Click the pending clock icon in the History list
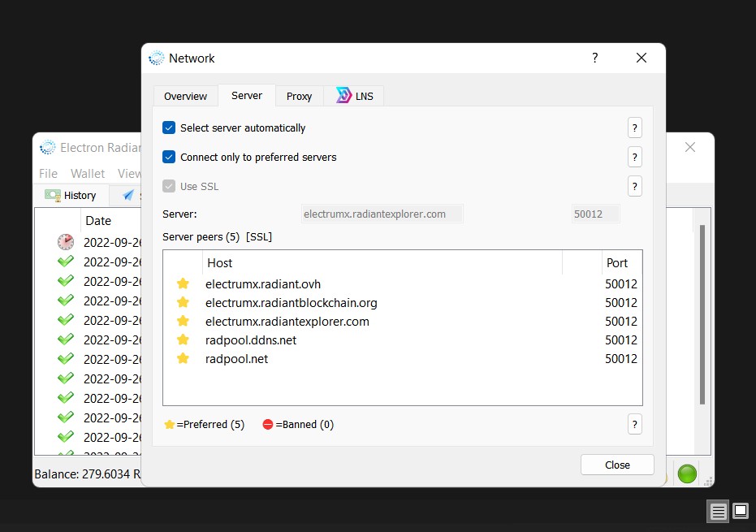The image size is (756, 532). tap(66, 242)
